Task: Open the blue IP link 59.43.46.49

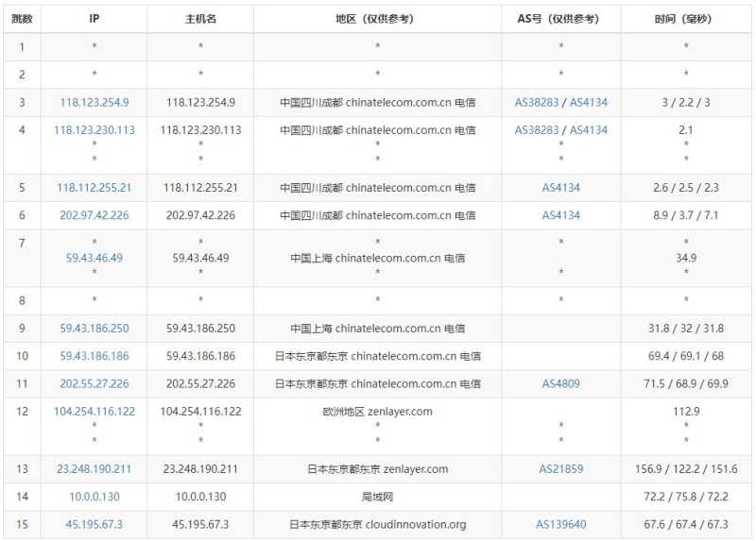Action: [x=94, y=258]
